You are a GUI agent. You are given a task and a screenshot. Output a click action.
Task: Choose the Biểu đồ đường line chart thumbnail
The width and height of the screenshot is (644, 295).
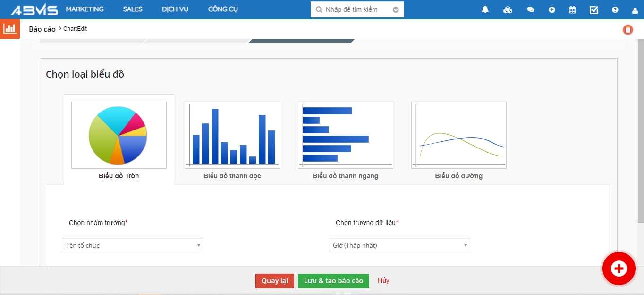coord(458,135)
